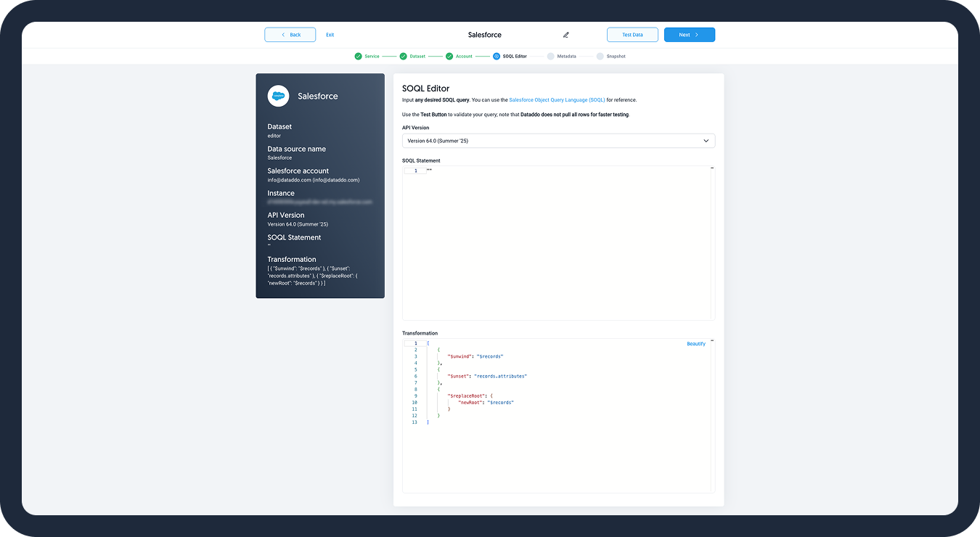Click the "$unwind" key in Transformation

point(460,357)
